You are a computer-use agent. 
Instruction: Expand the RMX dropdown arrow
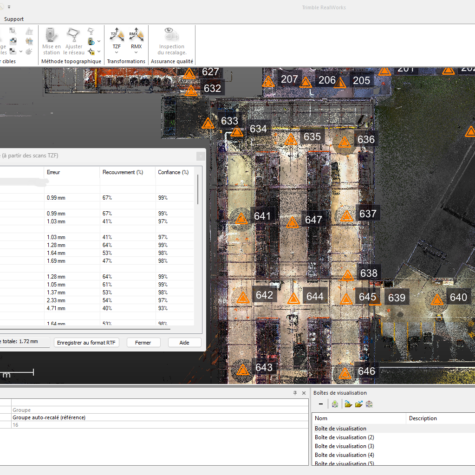tap(136, 52)
